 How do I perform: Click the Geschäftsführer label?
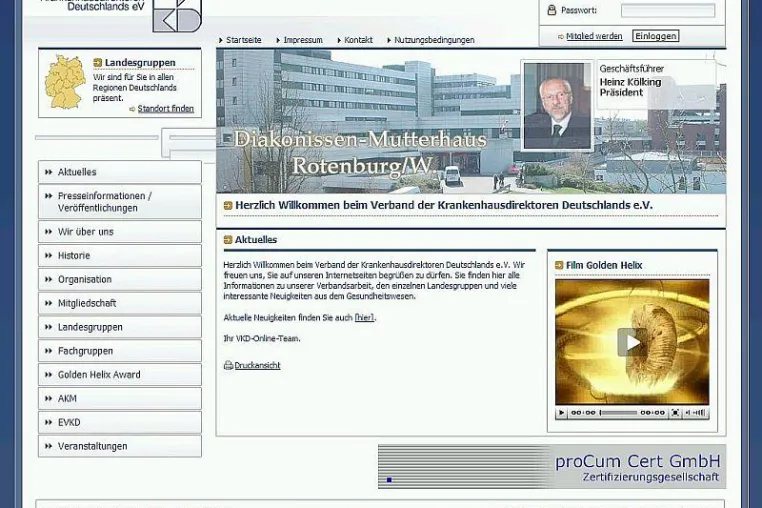click(x=631, y=69)
